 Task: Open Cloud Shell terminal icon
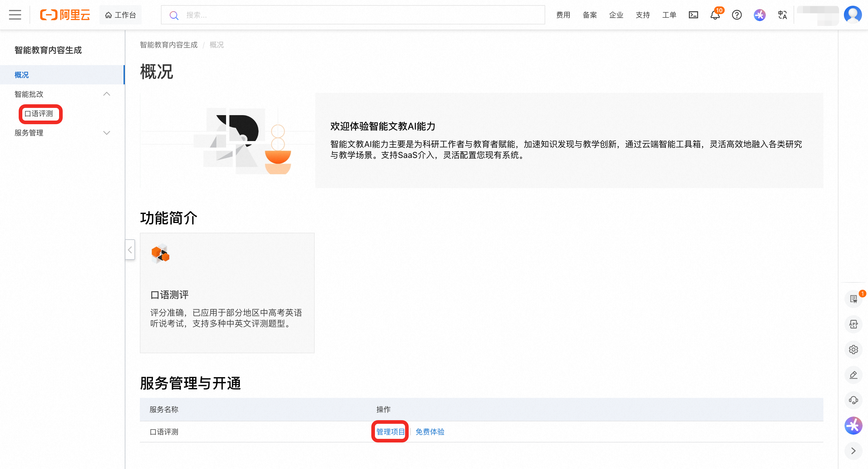(693, 15)
